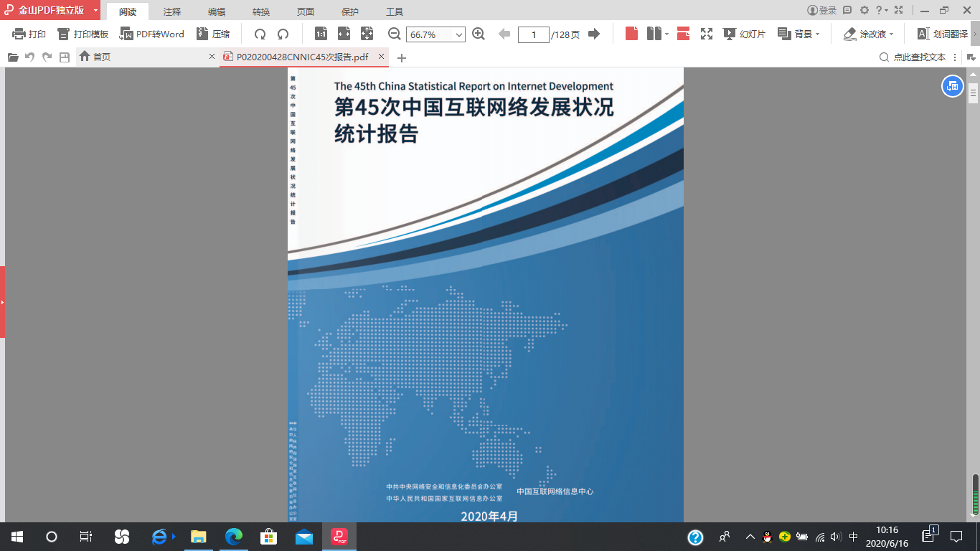Click the zoom out magnifier

click(395, 34)
